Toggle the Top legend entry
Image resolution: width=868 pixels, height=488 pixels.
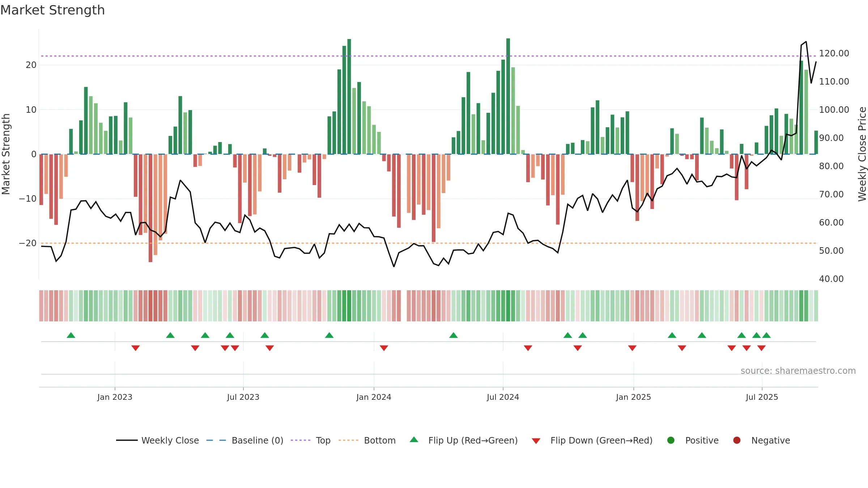[311, 440]
